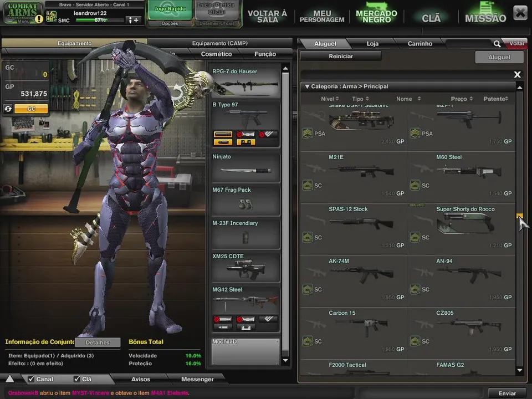Select the Ninjato melee slot
The image size is (532, 399).
(x=245, y=167)
